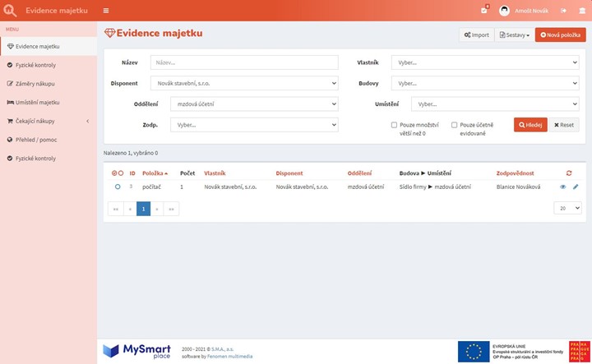Edit the počítač row with pencil icon

(576, 187)
